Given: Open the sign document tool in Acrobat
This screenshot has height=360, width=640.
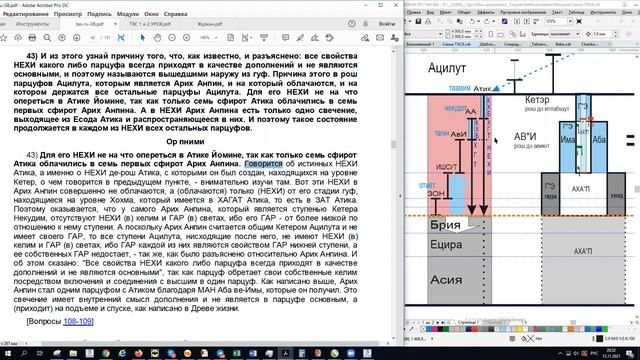Looking at the screenshot, I should pos(315,38).
